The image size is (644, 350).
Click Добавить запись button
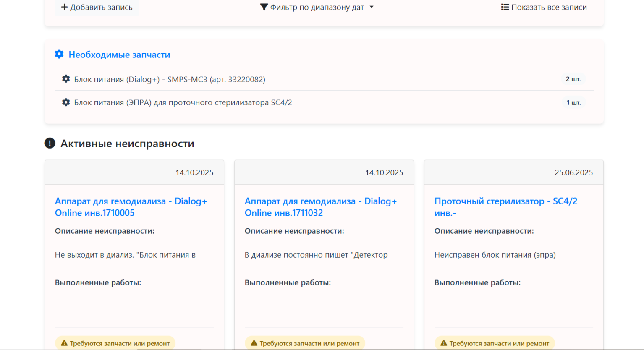[x=97, y=7]
